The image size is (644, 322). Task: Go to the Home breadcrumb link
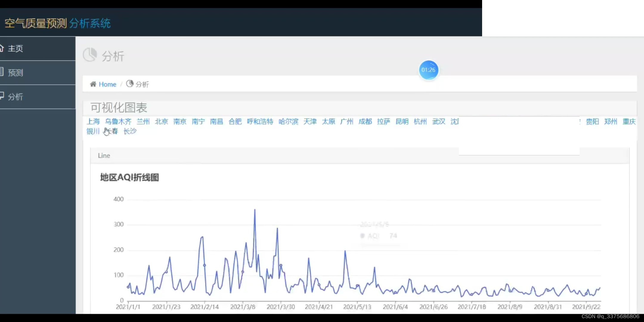107,84
